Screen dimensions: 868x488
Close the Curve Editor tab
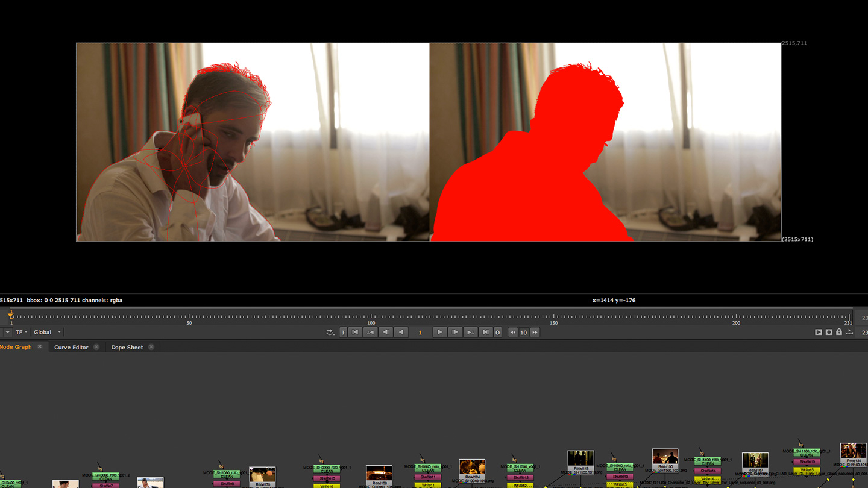coord(96,347)
